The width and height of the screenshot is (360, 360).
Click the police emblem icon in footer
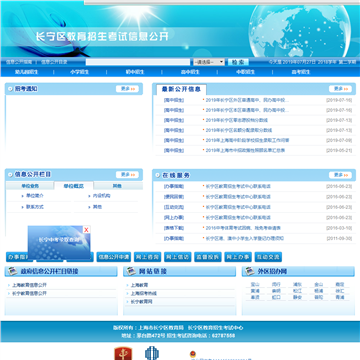193,354
